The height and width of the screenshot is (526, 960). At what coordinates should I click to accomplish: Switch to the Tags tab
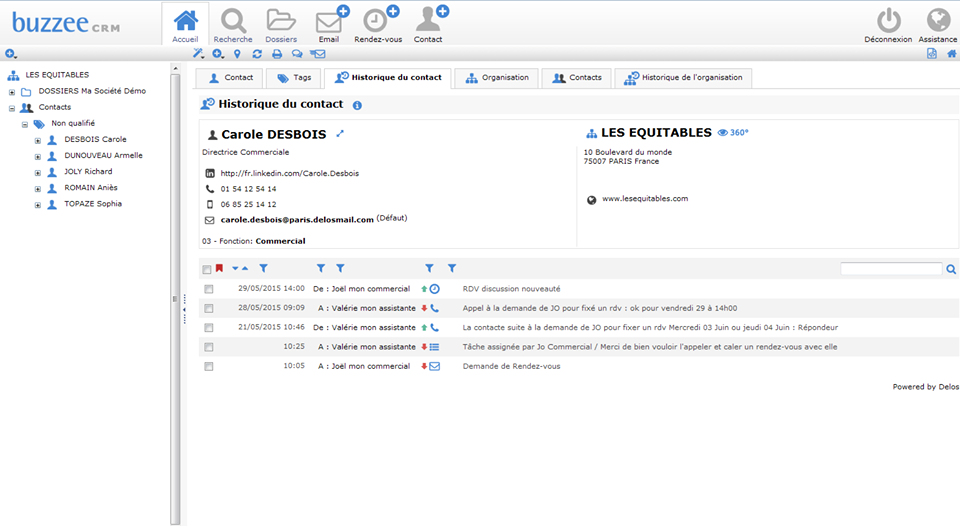pyautogui.click(x=294, y=78)
